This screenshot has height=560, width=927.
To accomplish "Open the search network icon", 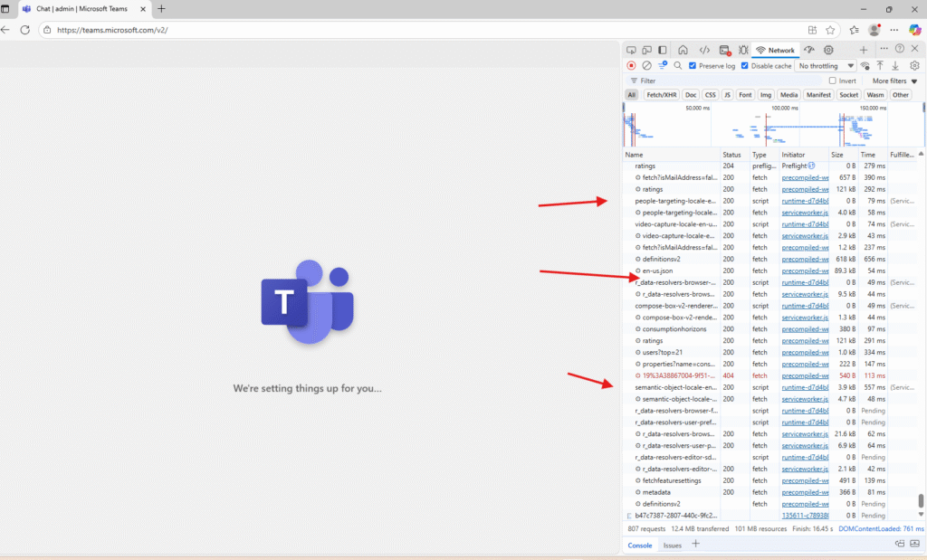I will click(x=677, y=66).
